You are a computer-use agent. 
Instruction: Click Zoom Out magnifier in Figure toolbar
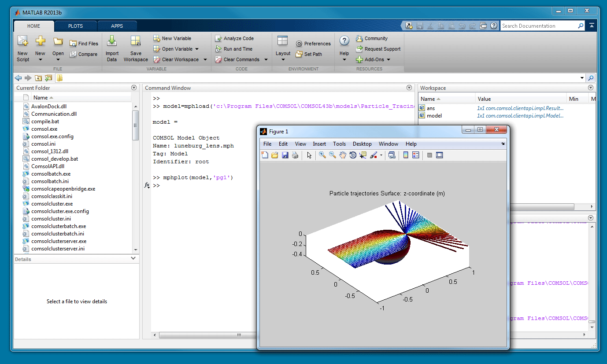[x=333, y=155]
